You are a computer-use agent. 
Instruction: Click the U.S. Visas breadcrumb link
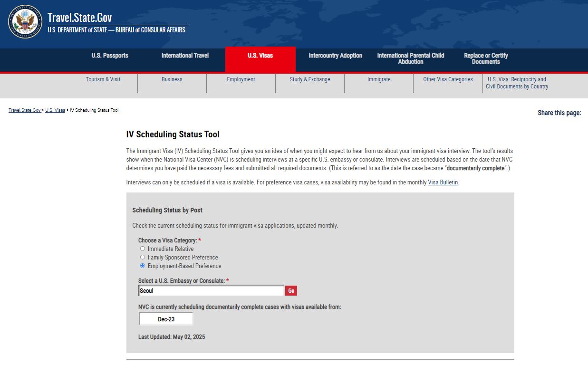pyautogui.click(x=55, y=110)
